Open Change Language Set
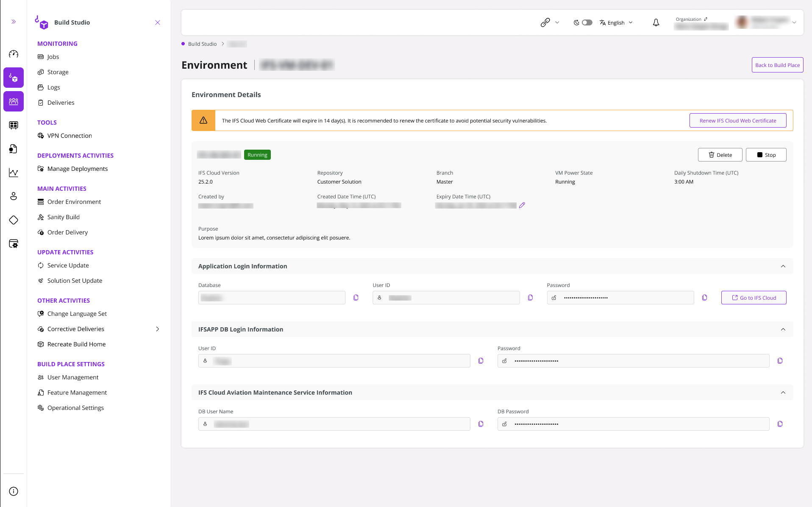Viewport: 812px width, 507px height. point(72,314)
